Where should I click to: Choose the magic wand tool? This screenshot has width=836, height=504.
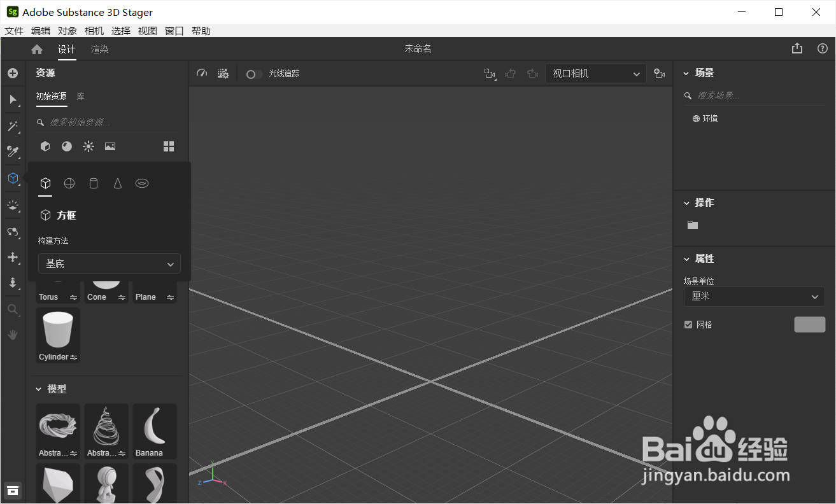13,126
